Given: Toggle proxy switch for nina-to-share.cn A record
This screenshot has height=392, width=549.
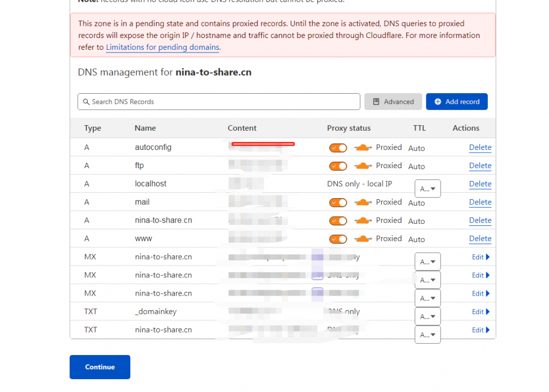Looking at the screenshot, I should click(338, 221).
